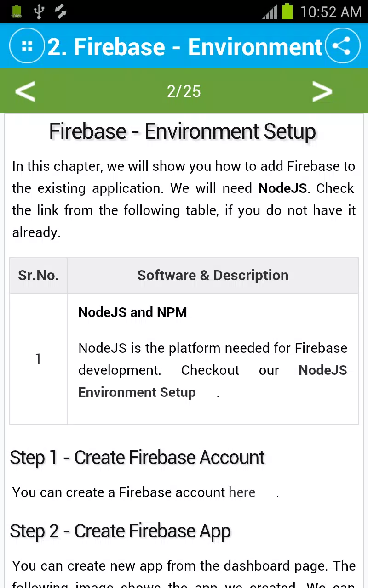Select the 'Software & Description' table header
The height and width of the screenshot is (588, 368).
pyautogui.click(x=213, y=275)
